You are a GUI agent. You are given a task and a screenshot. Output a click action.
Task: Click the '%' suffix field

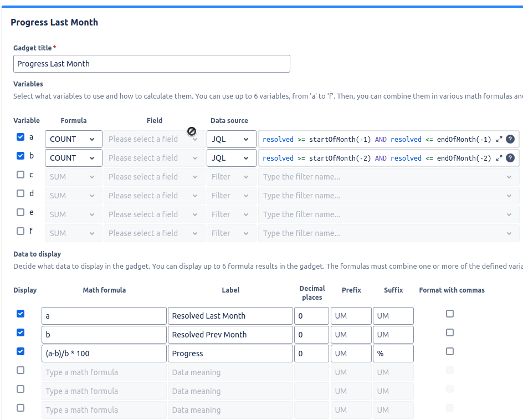pos(393,354)
